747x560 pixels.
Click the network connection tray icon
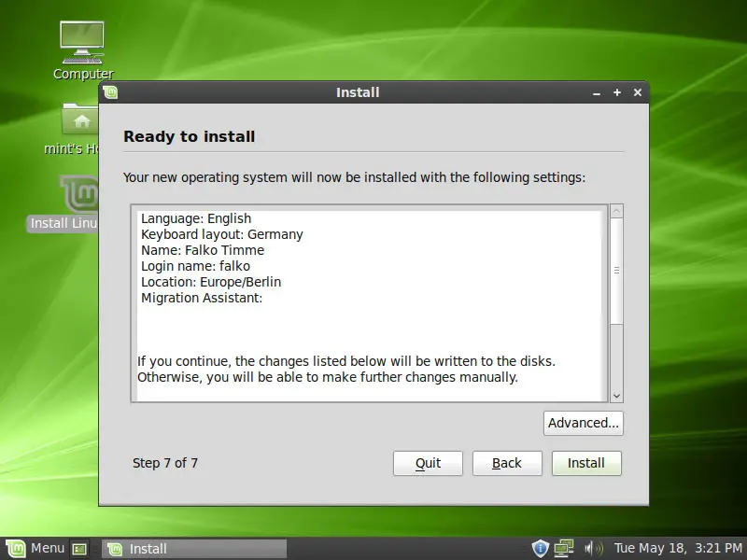coord(564,549)
